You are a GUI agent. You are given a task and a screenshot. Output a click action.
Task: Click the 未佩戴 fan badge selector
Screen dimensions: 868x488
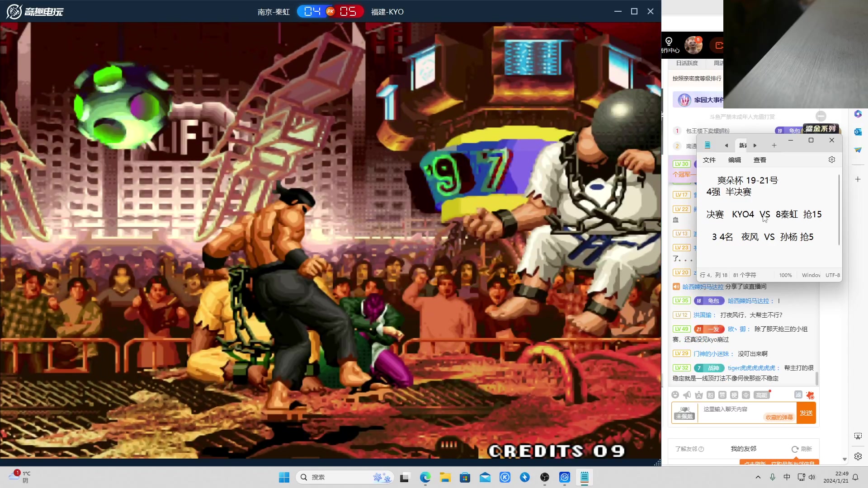[684, 413]
